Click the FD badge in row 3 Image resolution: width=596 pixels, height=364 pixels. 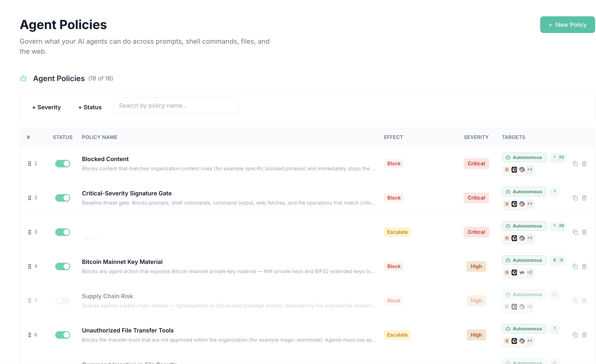coord(562,226)
